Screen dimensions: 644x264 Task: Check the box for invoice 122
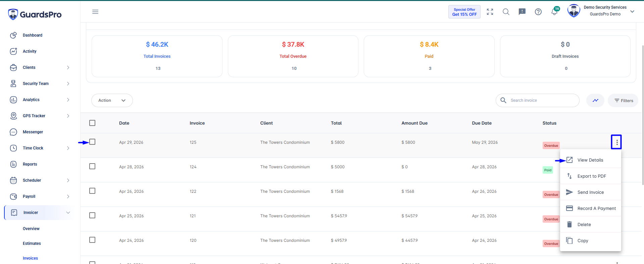click(x=92, y=191)
